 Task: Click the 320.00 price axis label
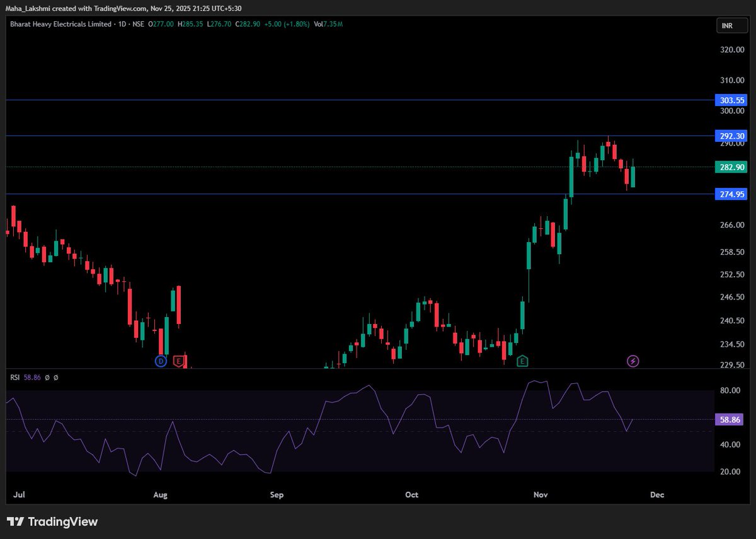tap(732, 50)
